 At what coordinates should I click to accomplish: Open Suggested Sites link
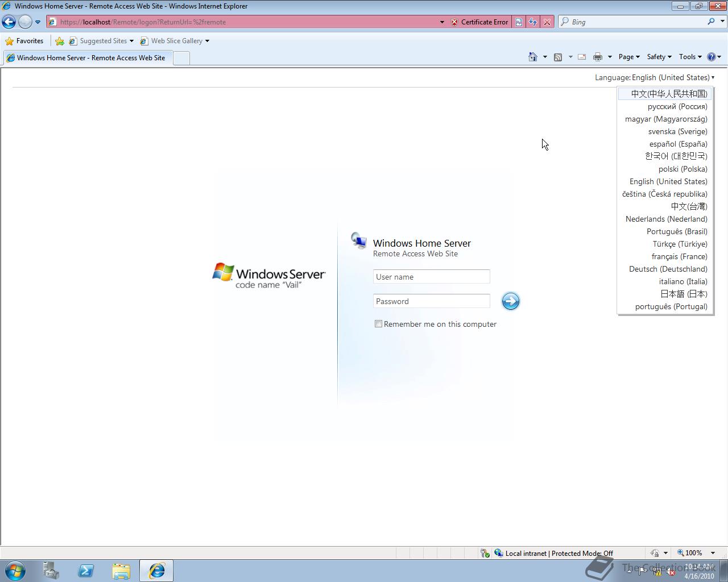[101, 41]
